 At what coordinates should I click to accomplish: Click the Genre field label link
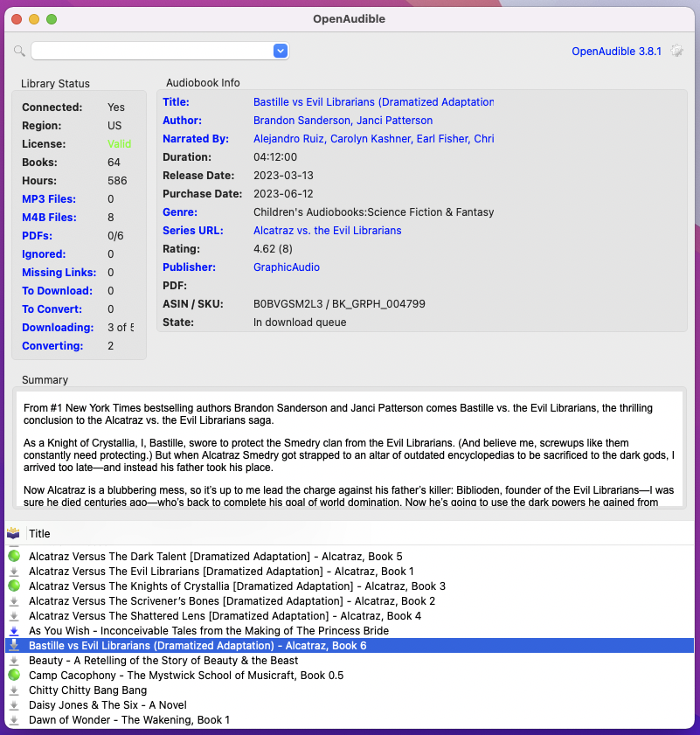180,211
